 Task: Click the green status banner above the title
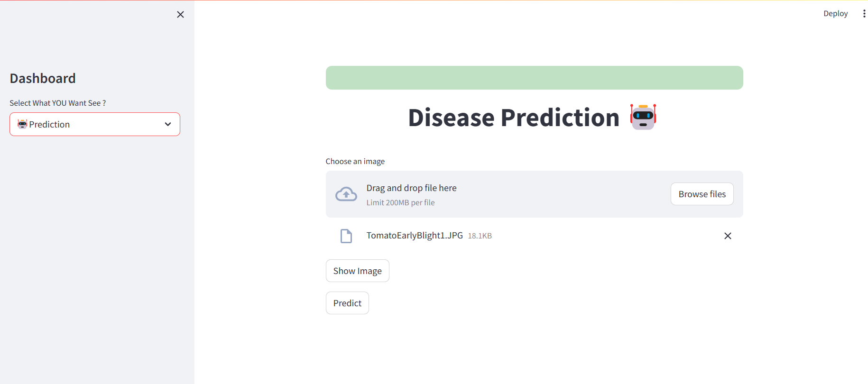(534, 77)
